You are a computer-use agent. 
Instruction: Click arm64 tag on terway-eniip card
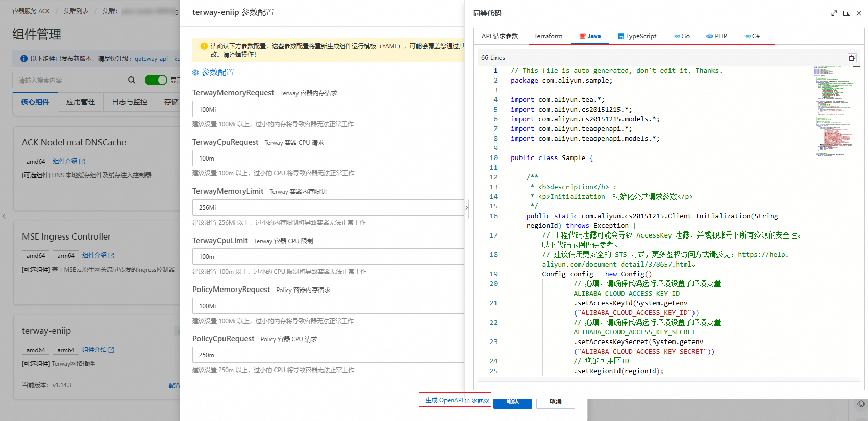pos(66,350)
